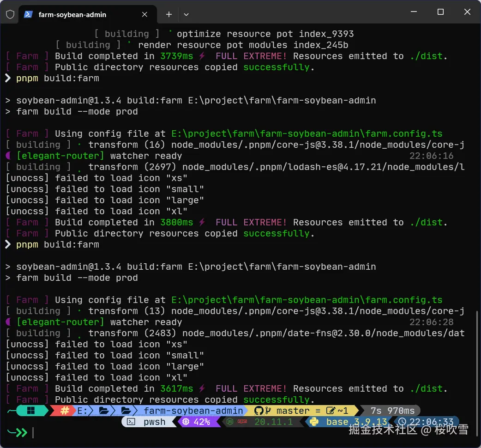Image resolution: width=481 pixels, height=448 pixels.
Task: Click the PowerShell icon on the tab
Action: pyautogui.click(x=28, y=14)
